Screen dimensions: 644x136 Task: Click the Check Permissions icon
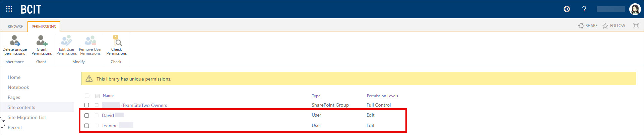(117, 40)
